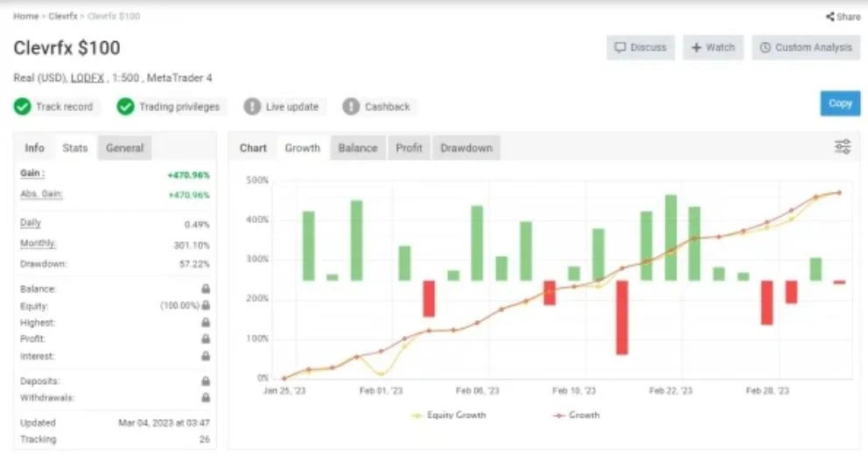Open the Drawdown chart tab
Viewport: 868px width, 453px height.
point(466,148)
